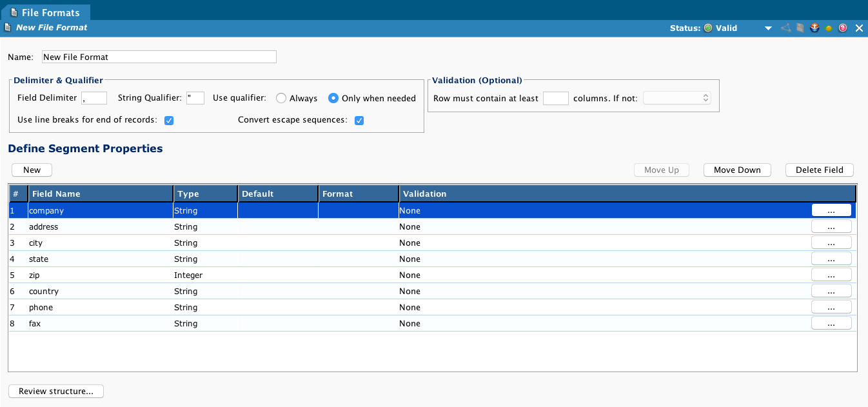The height and width of the screenshot is (407, 868).
Task: Select Only when needed radio option
Action: pos(333,99)
